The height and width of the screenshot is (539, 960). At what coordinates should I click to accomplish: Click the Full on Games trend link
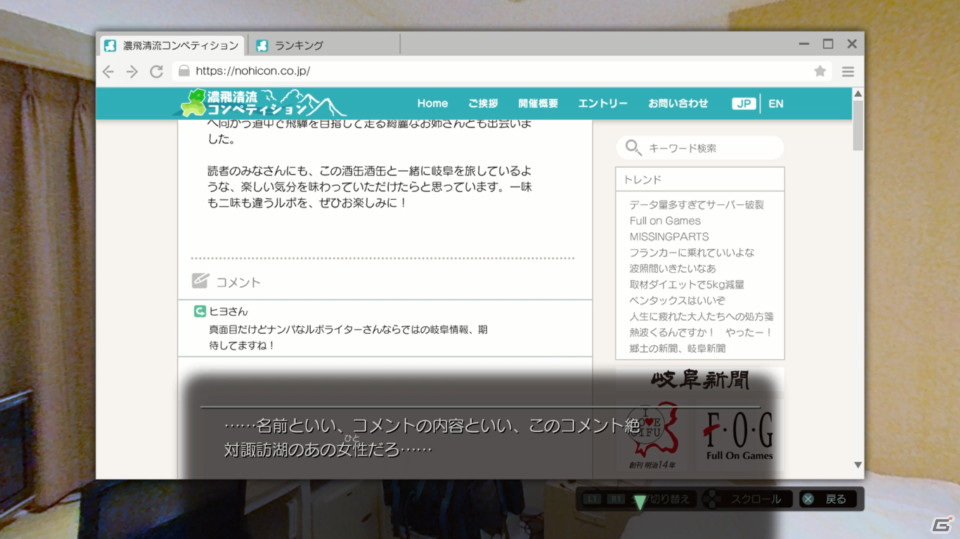[665, 220]
